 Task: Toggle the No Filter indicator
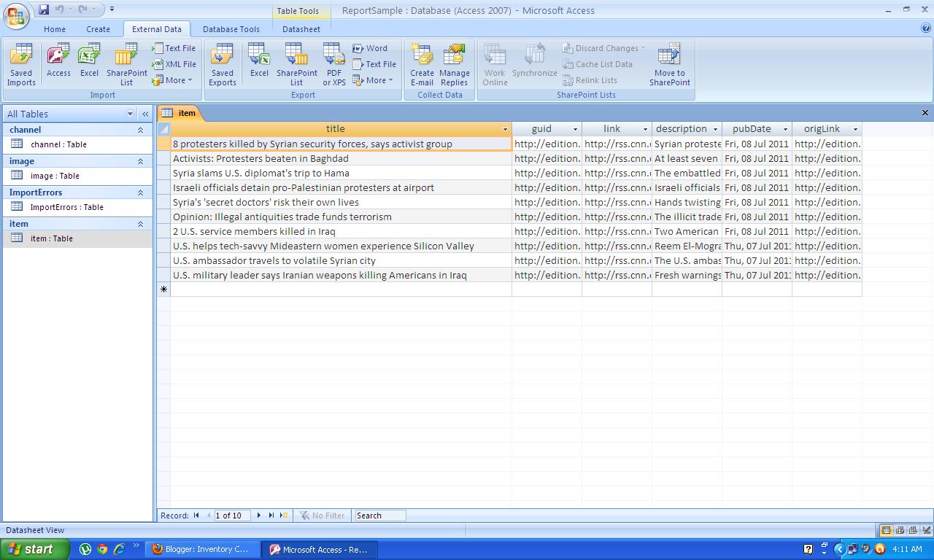(x=322, y=516)
